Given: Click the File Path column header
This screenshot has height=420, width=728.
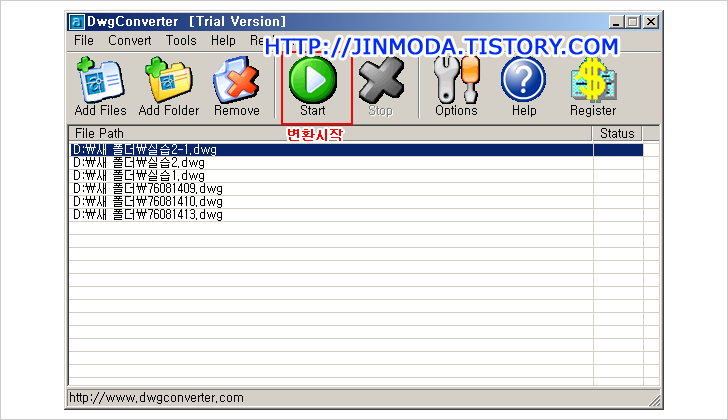Looking at the screenshot, I should (331, 134).
